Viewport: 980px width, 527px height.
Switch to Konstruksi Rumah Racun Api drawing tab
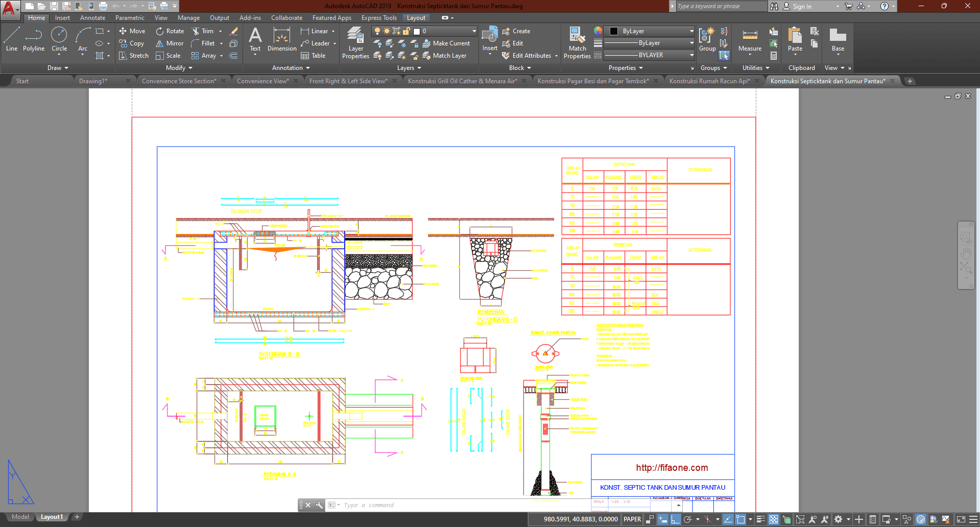click(x=709, y=81)
